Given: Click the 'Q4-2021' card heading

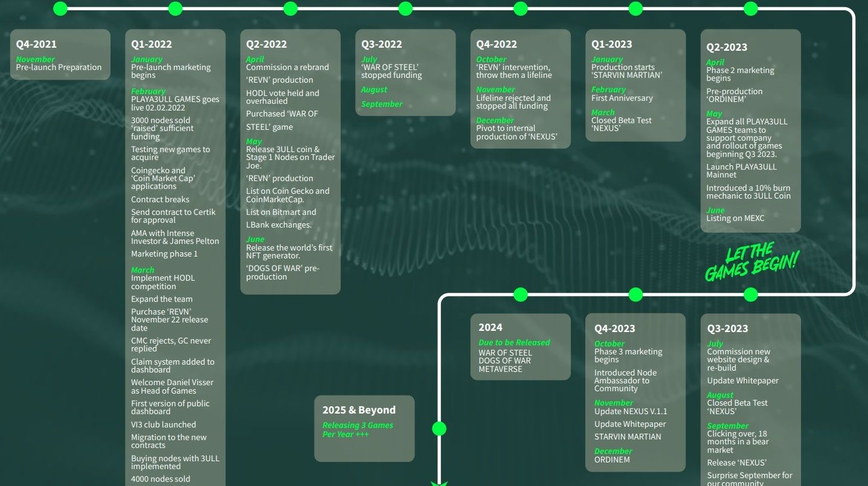Looking at the screenshot, I should pos(36,44).
